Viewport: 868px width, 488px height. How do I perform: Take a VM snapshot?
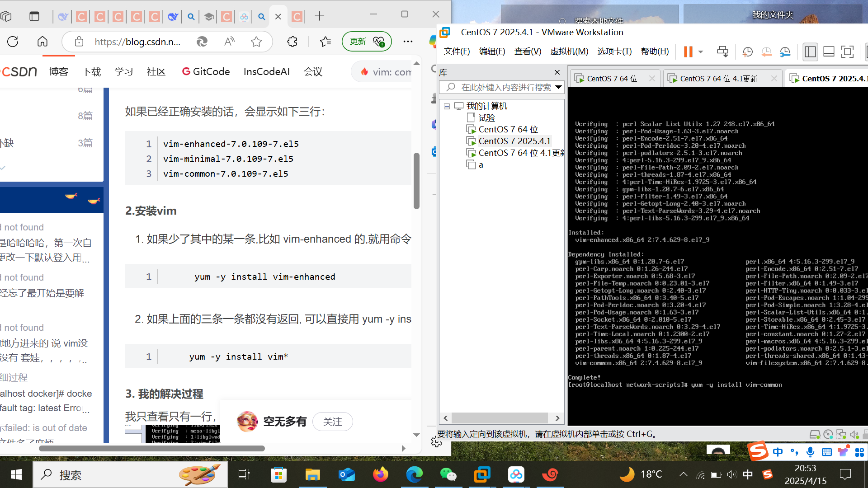747,52
